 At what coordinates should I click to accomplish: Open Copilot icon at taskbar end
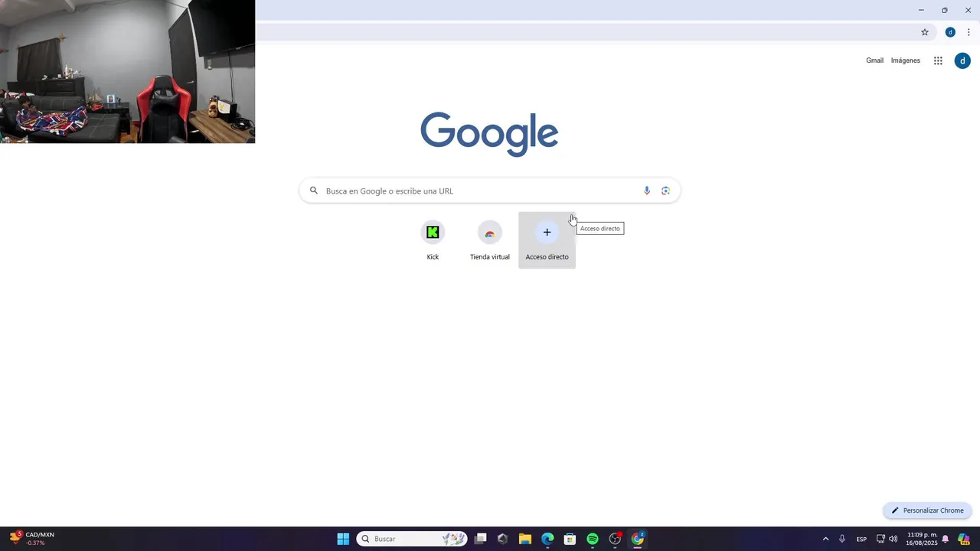pos(964,539)
